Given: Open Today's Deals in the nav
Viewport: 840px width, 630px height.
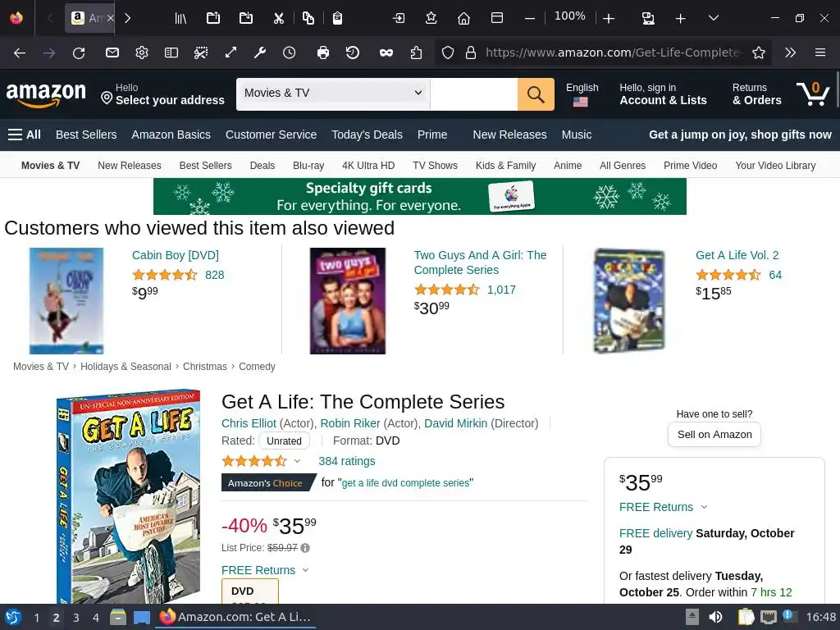Looking at the screenshot, I should coord(367,135).
